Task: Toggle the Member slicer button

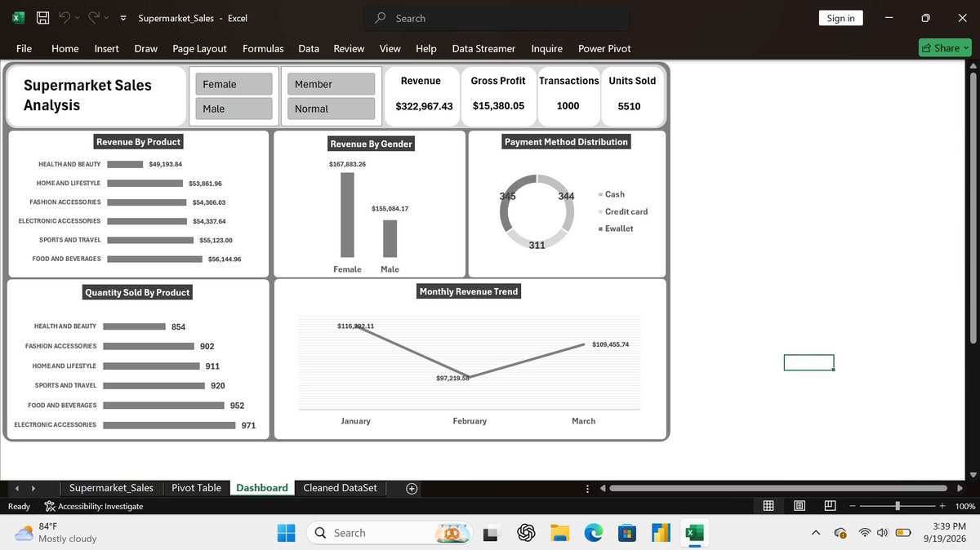Action: (331, 84)
